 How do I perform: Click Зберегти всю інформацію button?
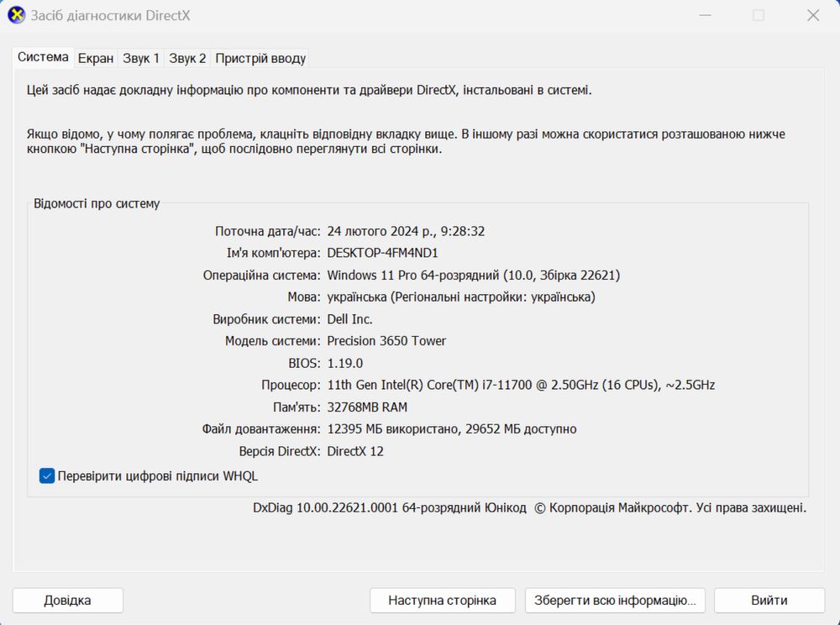pos(615,601)
